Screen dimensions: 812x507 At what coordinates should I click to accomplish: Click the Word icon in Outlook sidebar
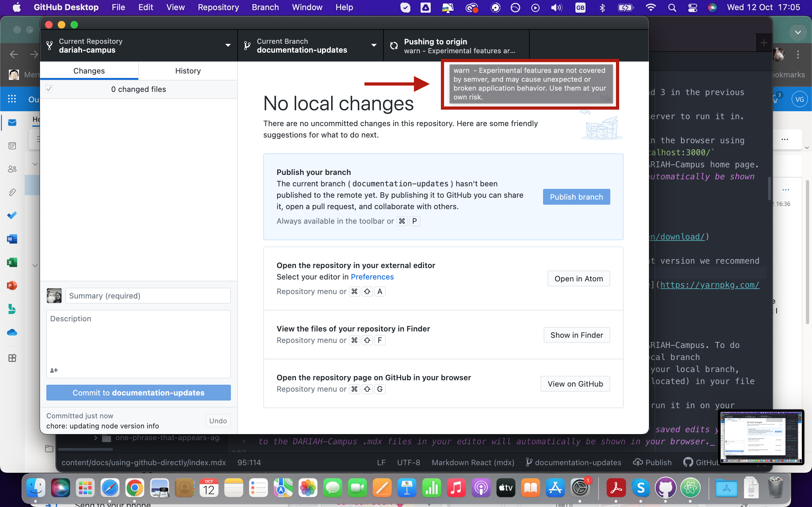click(x=12, y=239)
